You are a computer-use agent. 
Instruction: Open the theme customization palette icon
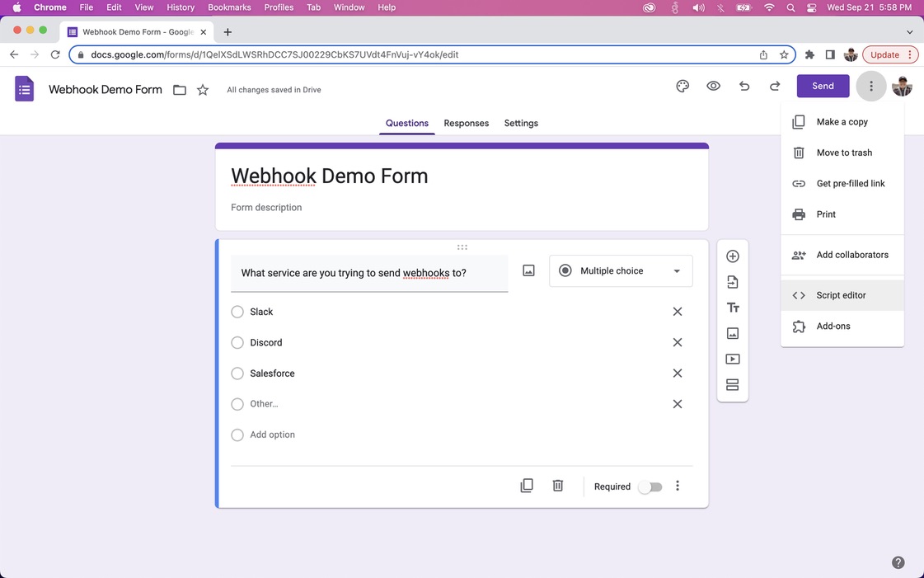click(x=682, y=86)
